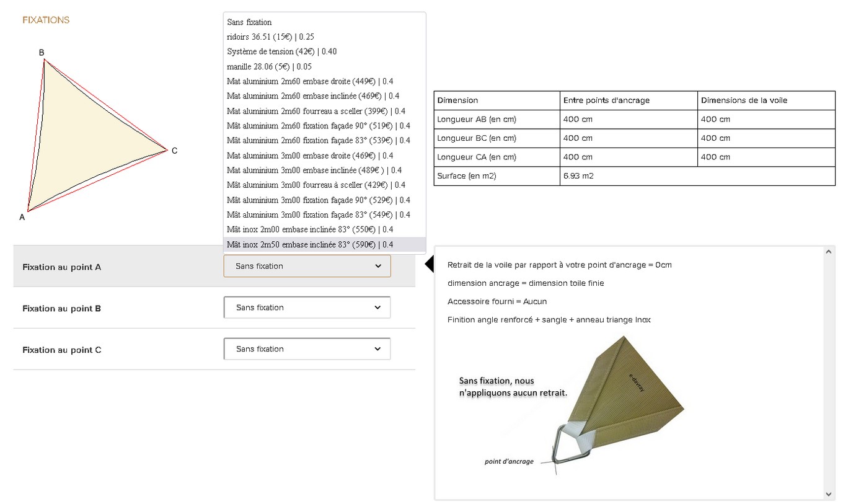Click 'Fixation au point C' label
The width and height of the screenshot is (843, 504).
pyautogui.click(x=61, y=350)
